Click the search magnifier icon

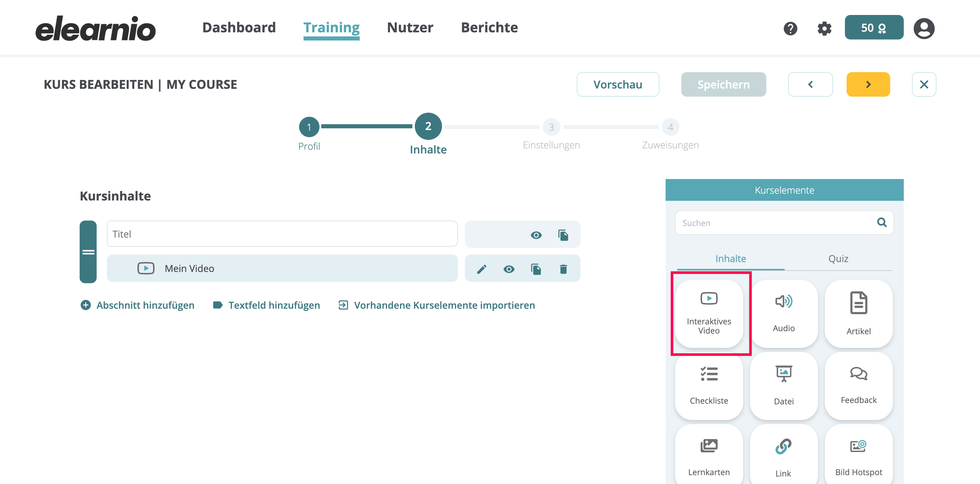[881, 222]
